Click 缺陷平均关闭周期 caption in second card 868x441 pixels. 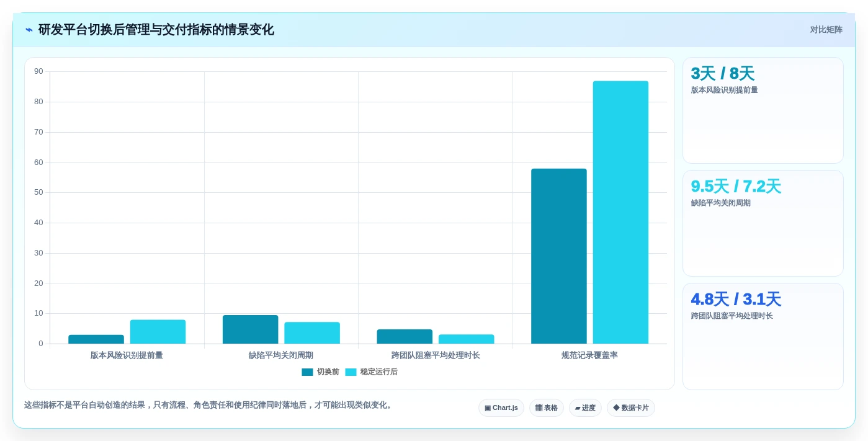[721, 203]
